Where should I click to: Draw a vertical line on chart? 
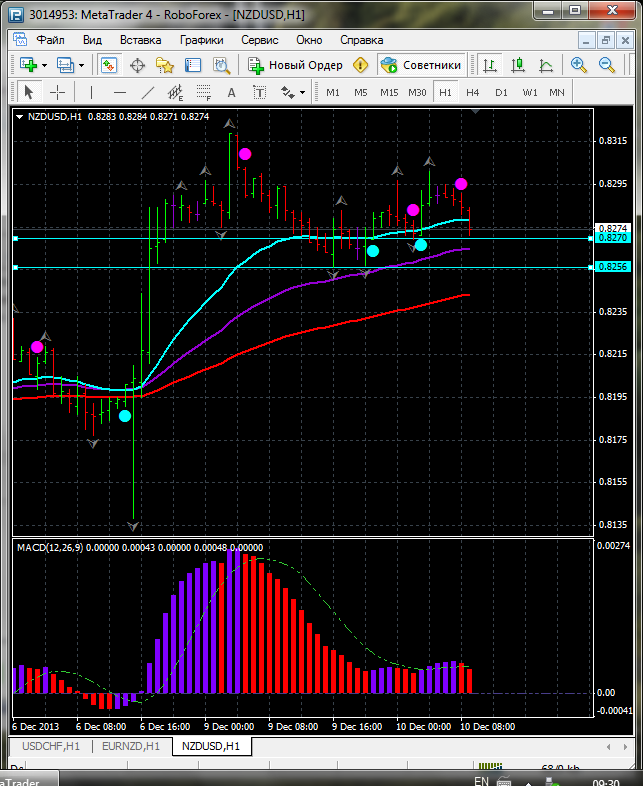(x=91, y=92)
